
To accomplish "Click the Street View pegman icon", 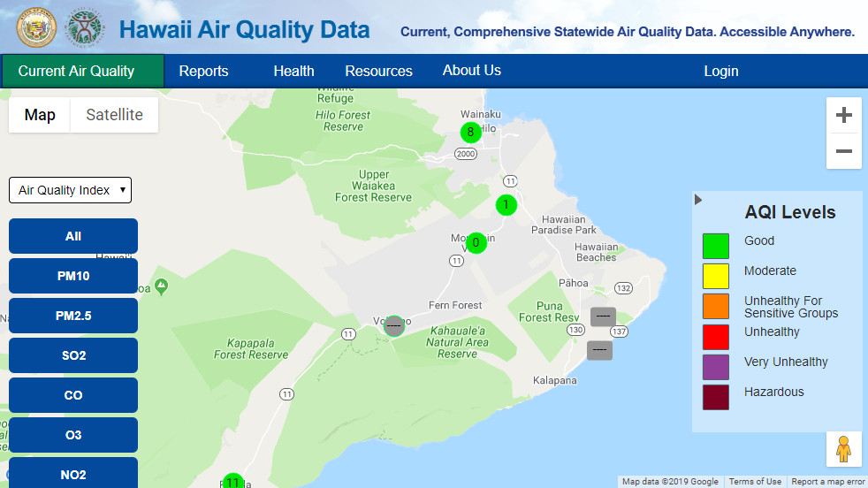I will pos(843,449).
